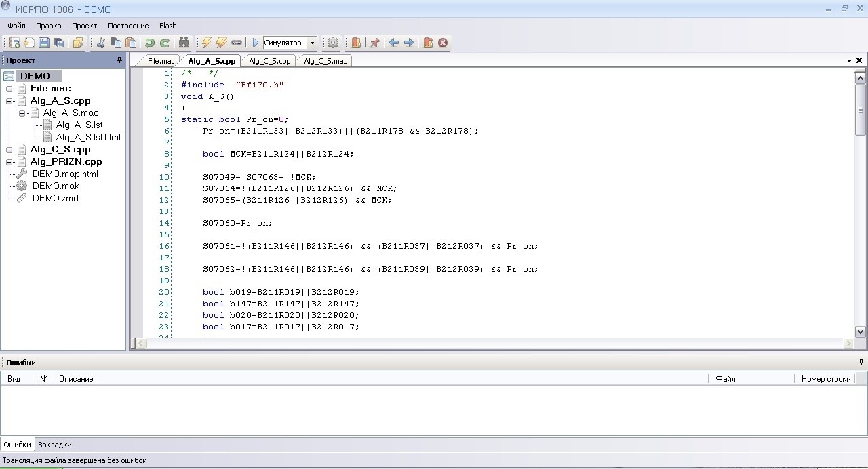Click the Save file floppy disk icon

click(44, 43)
